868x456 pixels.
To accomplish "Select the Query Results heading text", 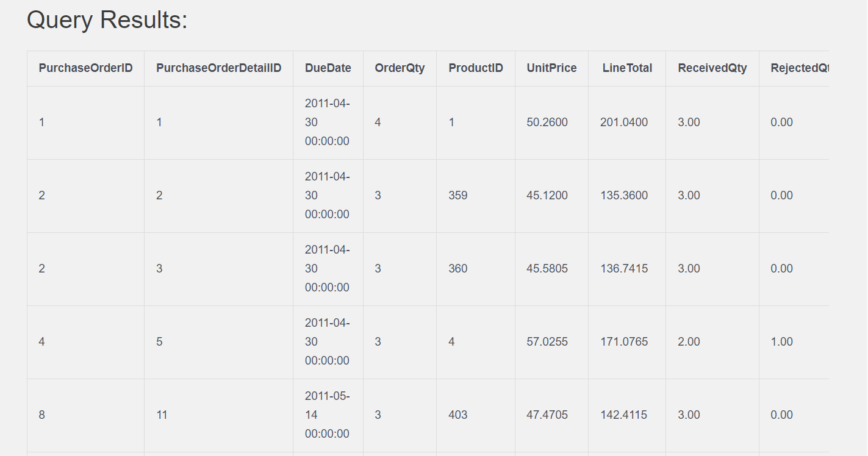I will pyautogui.click(x=107, y=20).
